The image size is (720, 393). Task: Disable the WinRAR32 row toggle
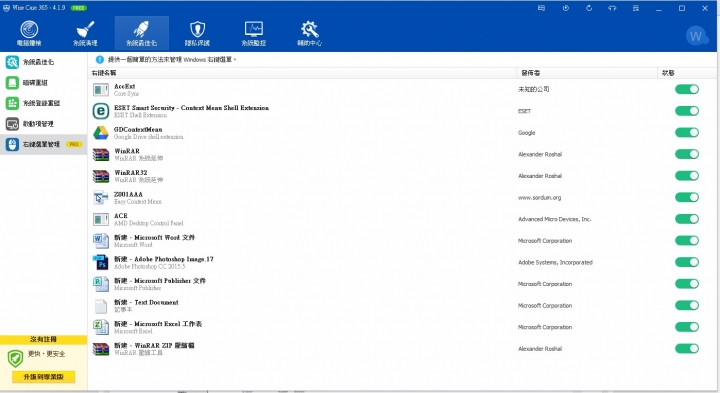coord(687,175)
